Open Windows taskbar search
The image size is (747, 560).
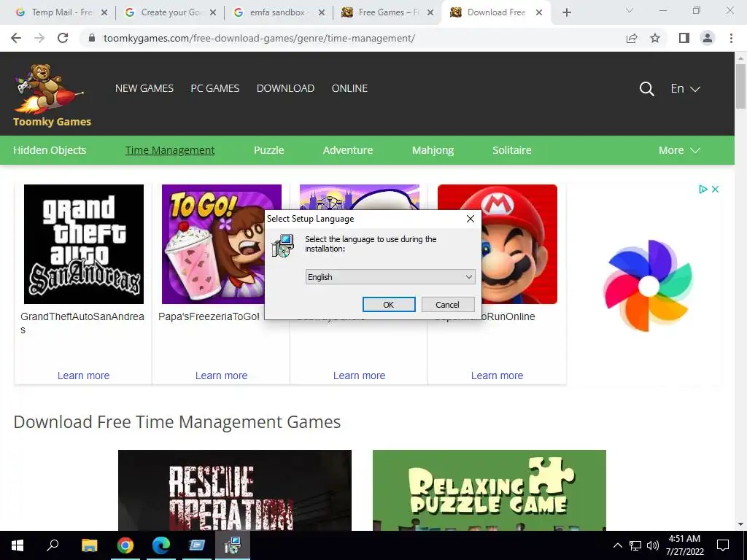[53, 545]
